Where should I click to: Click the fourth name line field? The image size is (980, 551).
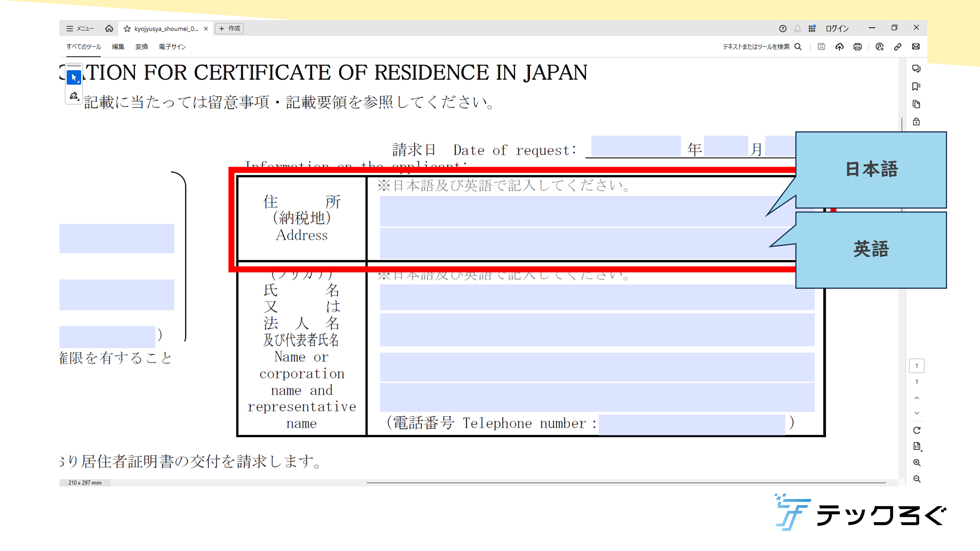(597, 397)
